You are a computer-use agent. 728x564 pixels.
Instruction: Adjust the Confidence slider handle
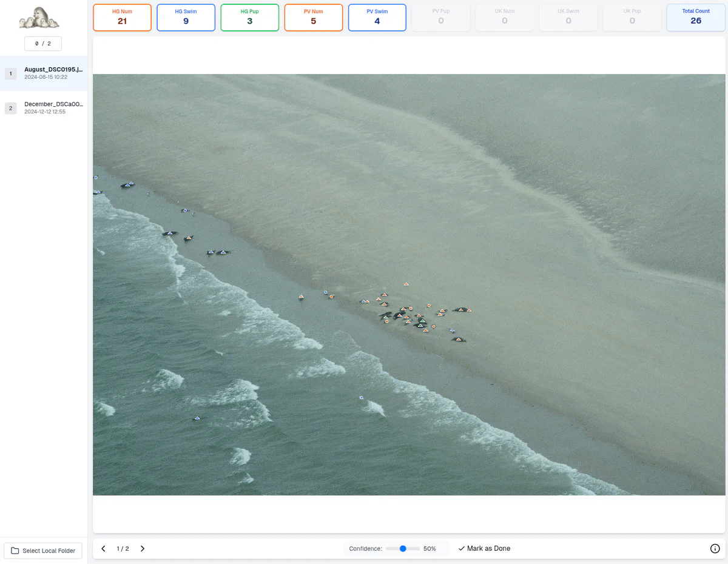point(403,548)
